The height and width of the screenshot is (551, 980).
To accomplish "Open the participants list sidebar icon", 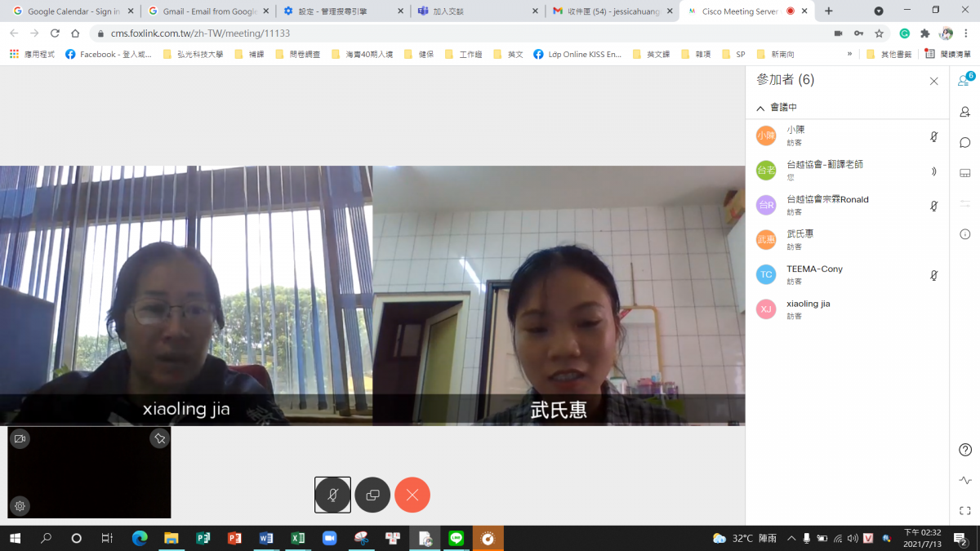I will 964,81.
